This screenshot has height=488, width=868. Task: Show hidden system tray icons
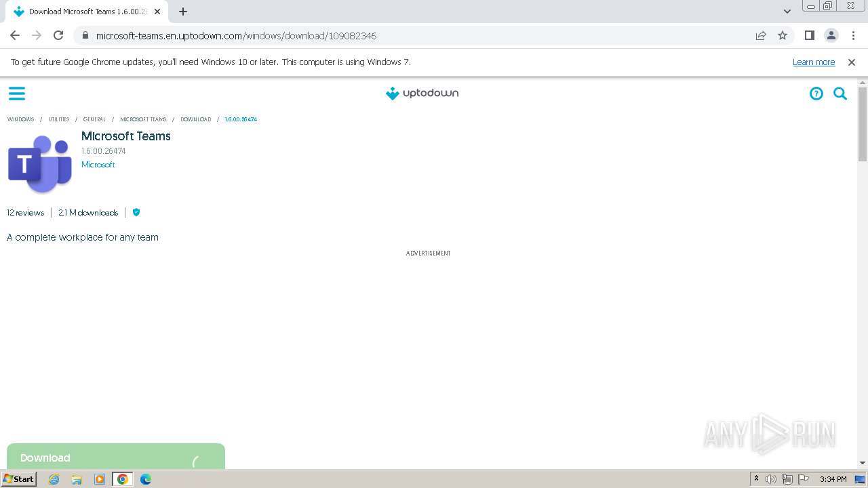pyautogui.click(x=756, y=479)
